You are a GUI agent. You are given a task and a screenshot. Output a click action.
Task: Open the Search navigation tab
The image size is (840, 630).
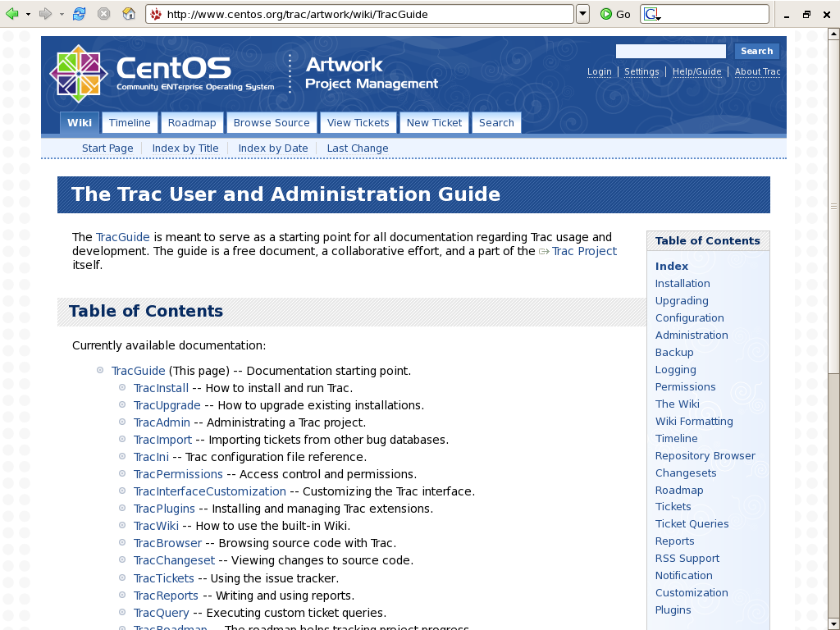(x=496, y=123)
